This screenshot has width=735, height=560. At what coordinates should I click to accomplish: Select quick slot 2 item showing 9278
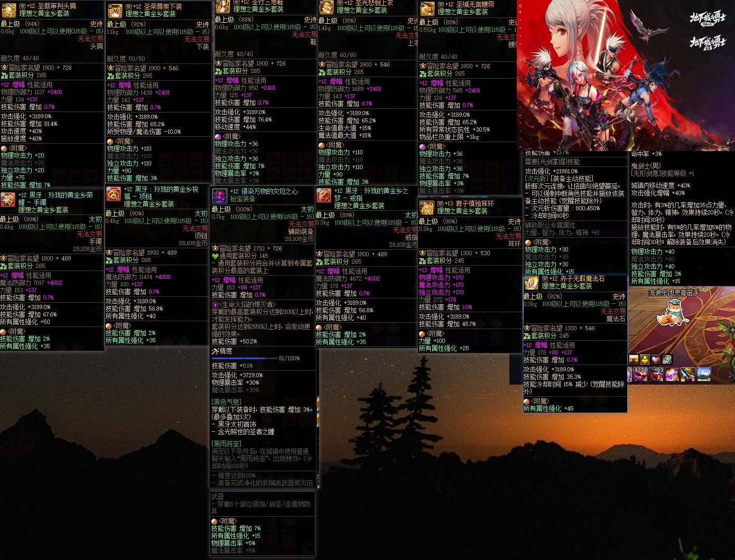(x=640, y=375)
